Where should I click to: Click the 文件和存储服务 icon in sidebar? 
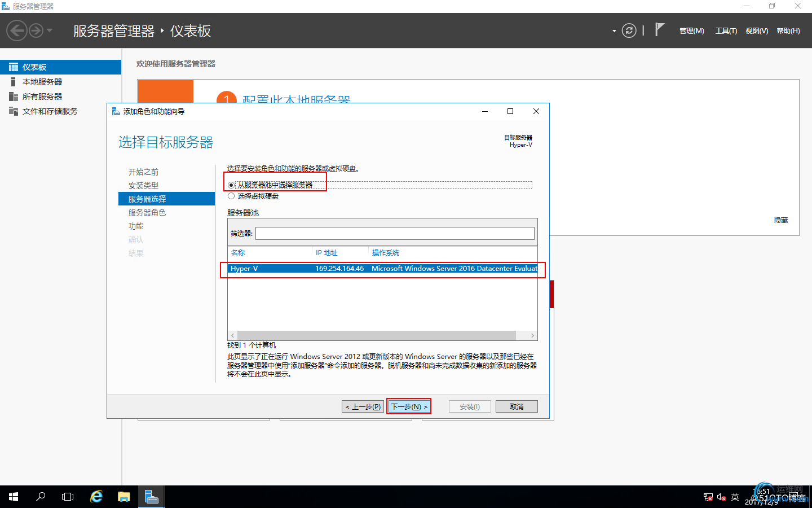pos(14,111)
